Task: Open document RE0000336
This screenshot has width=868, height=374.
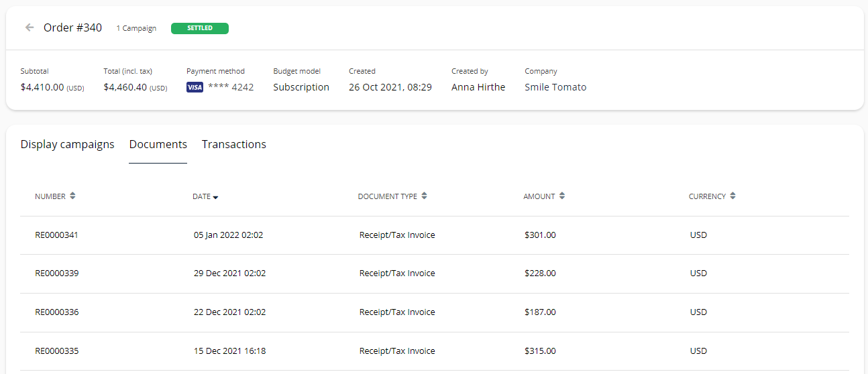Action: 57,312
